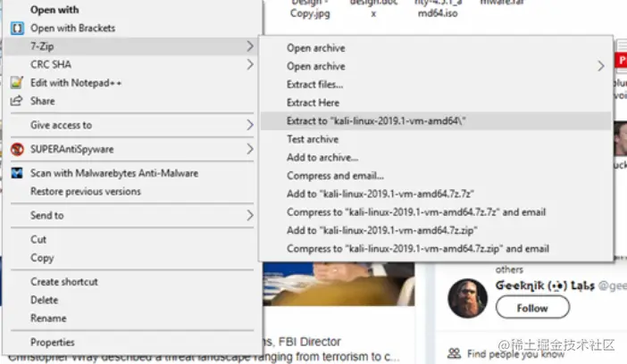Click the Malwarebytes blue icon
Image resolution: width=627 pixels, height=364 pixels.
17,173
